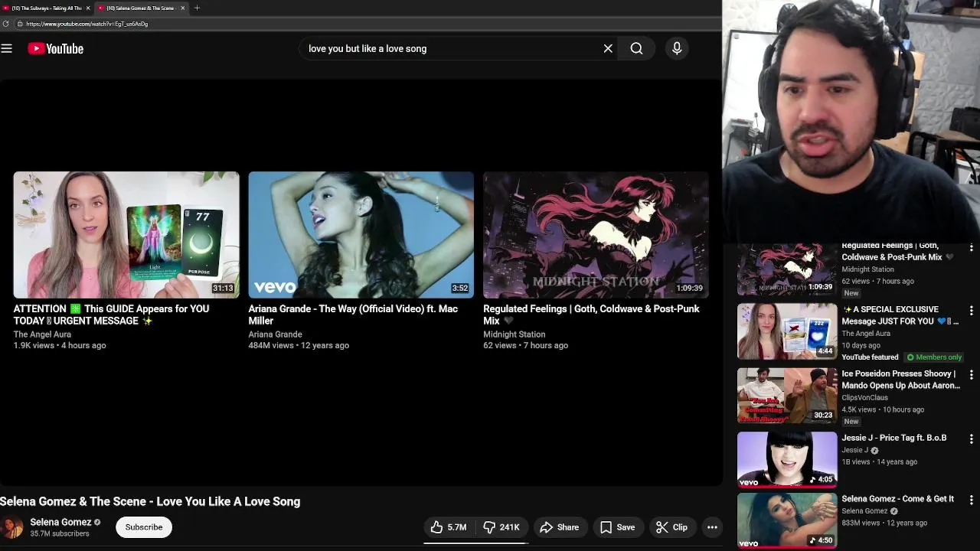The height and width of the screenshot is (551, 980).
Task: Open sidebar A SPECIAL EXCLUSIVE Message thumbnail
Action: pyautogui.click(x=787, y=331)
